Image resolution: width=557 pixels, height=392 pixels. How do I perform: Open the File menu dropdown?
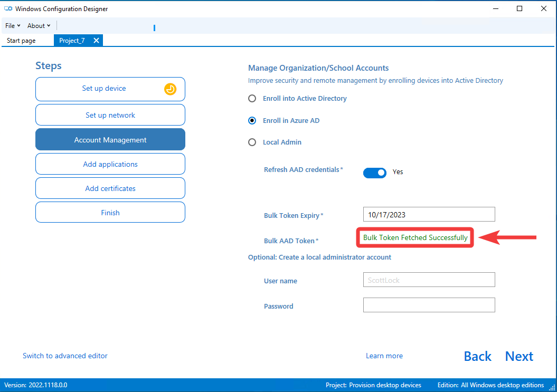click(12, 25)
